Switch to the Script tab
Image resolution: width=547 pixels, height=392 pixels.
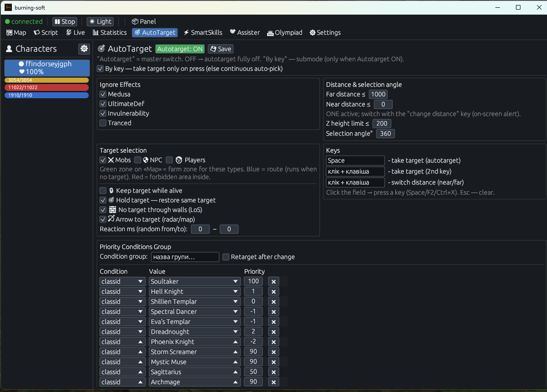(x=46, y=32)
